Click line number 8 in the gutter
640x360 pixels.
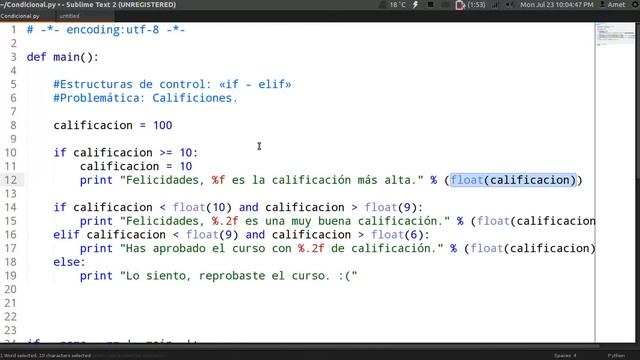coord(13,125)
